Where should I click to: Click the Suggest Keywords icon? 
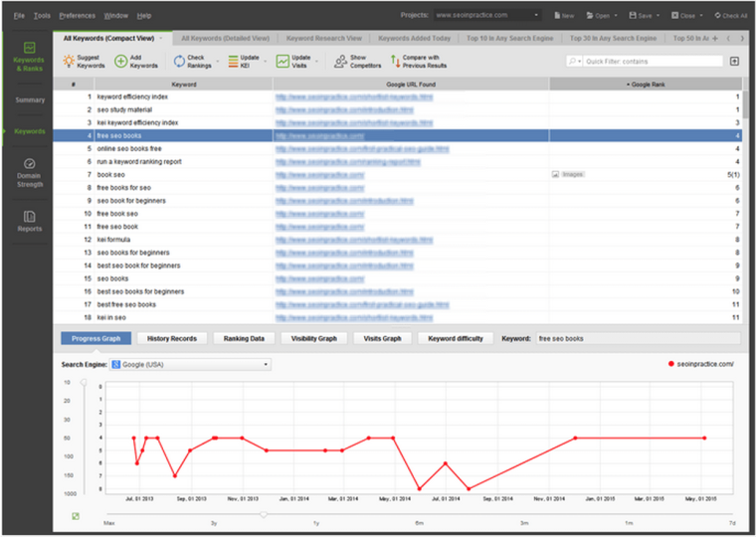tap(69, 62)
